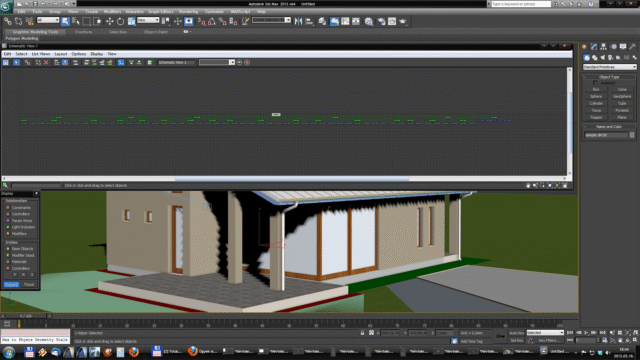The image size is (640, 360).
Task: Select the Link tool in main toolbar
Action: pos(7,21)
